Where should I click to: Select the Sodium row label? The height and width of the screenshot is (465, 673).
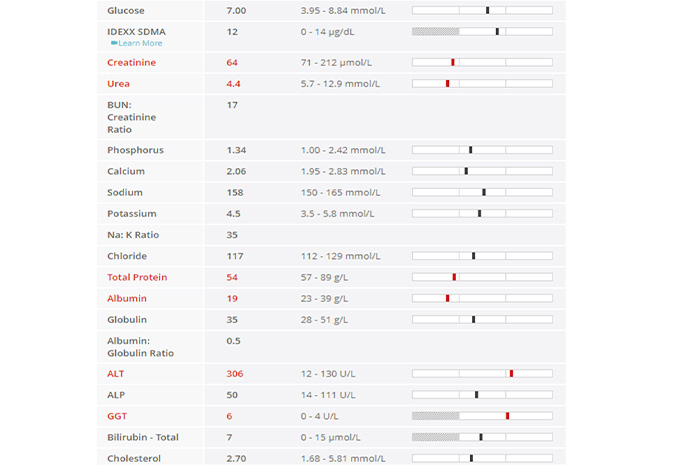tap(125, 192)
